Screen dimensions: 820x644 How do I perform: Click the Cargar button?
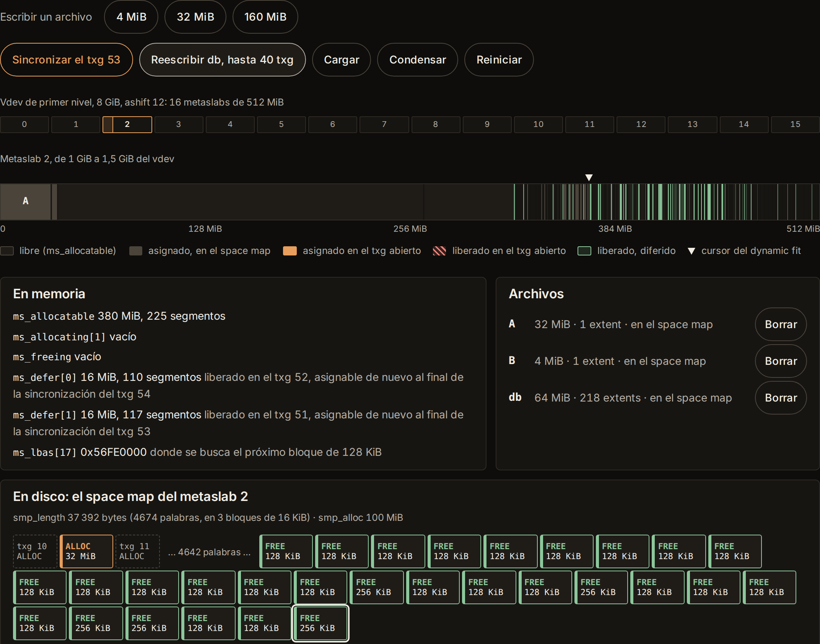tap(342, 60)
